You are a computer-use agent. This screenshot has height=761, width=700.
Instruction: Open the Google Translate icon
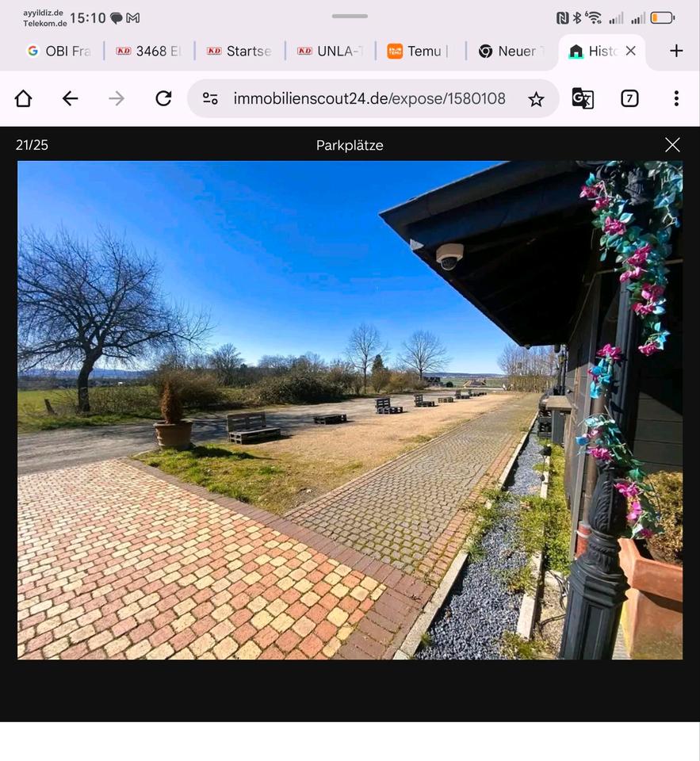[583, 98]
